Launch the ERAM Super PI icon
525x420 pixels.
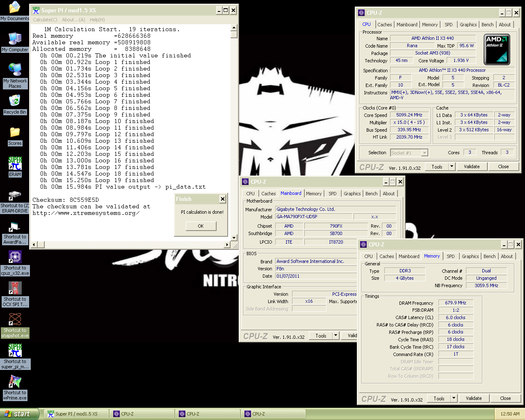pyautogui.click(x=15, y=167)
